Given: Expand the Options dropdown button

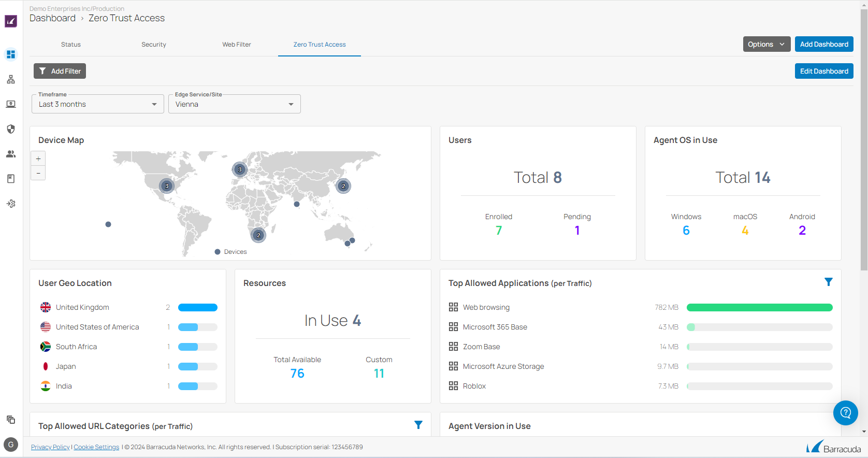Looking at the screenshot, I should [x=766, y=44].
